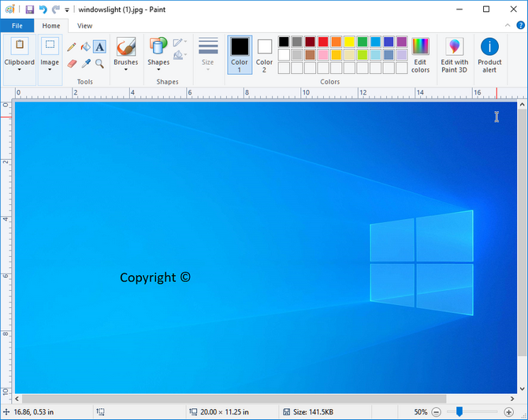Image resolution: width=528 pixels, height=420 pixels.
Task: Open the Shape outline dropdown
Action: click(x=180, y=42)
